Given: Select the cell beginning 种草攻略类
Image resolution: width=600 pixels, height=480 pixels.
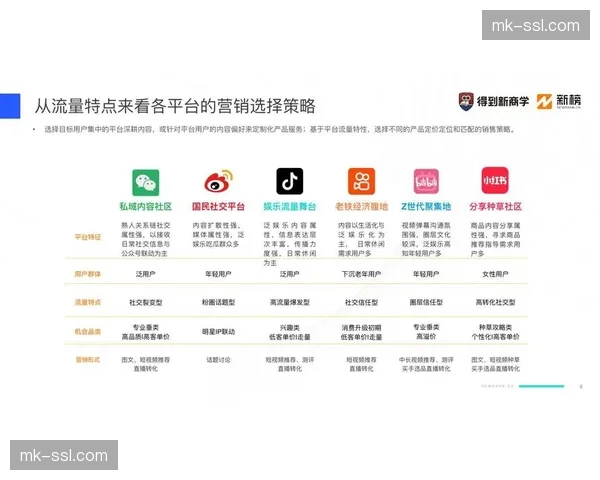Looking at the screenshot, I should click(495, 332).
